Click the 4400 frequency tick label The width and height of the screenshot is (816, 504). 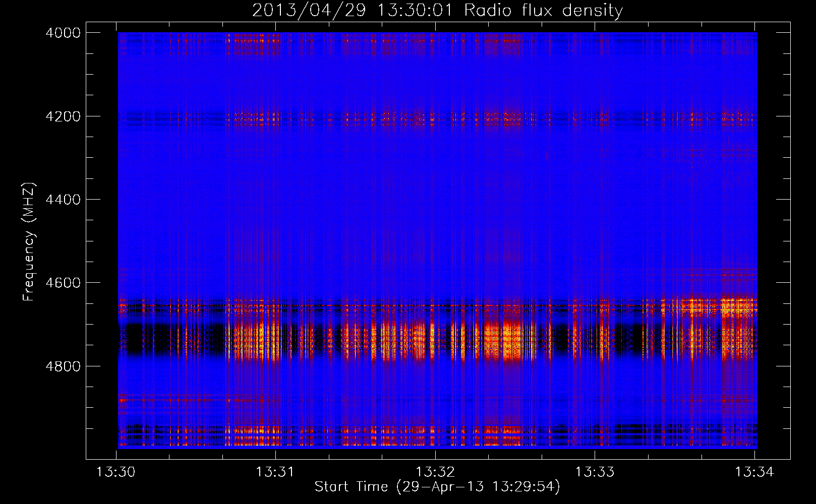pos(63,200)
